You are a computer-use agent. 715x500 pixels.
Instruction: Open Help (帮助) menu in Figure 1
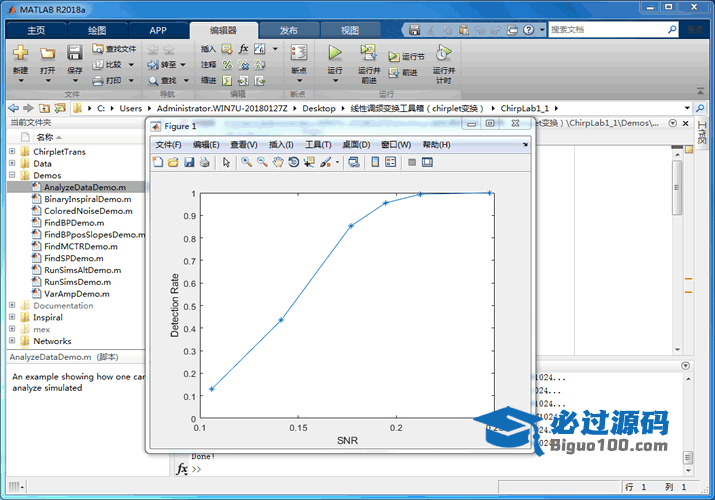tap(436, 144)
